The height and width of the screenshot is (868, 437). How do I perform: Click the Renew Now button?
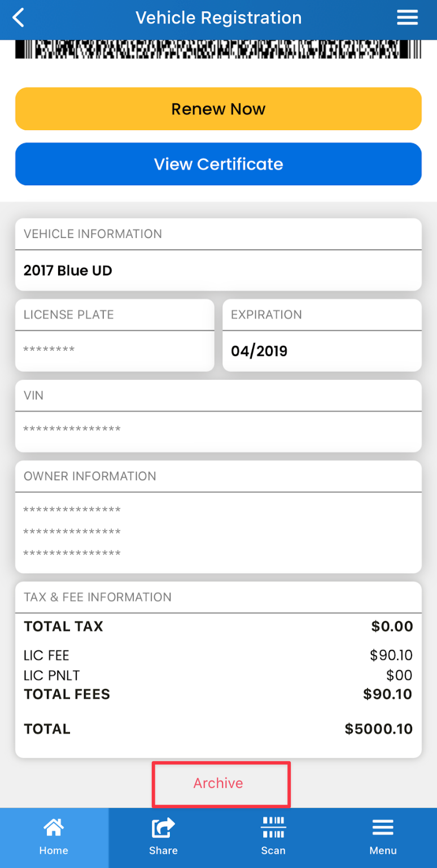(x=218, y=108)
